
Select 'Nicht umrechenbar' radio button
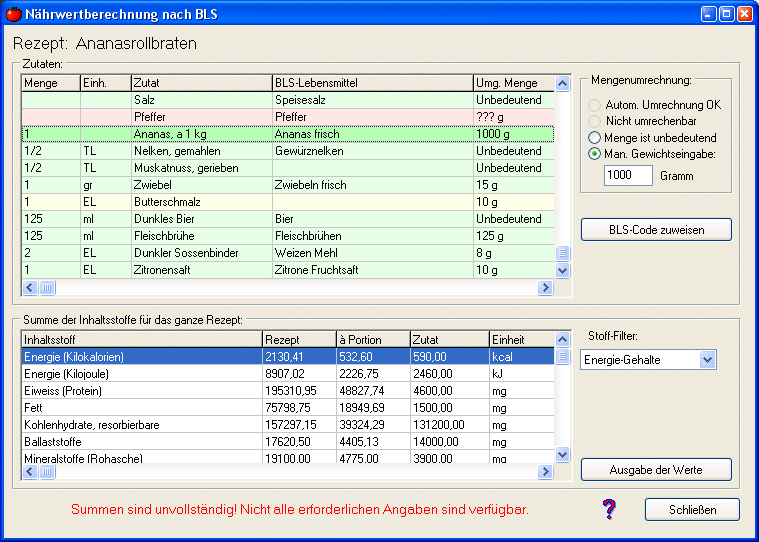(x=594, y=121)
